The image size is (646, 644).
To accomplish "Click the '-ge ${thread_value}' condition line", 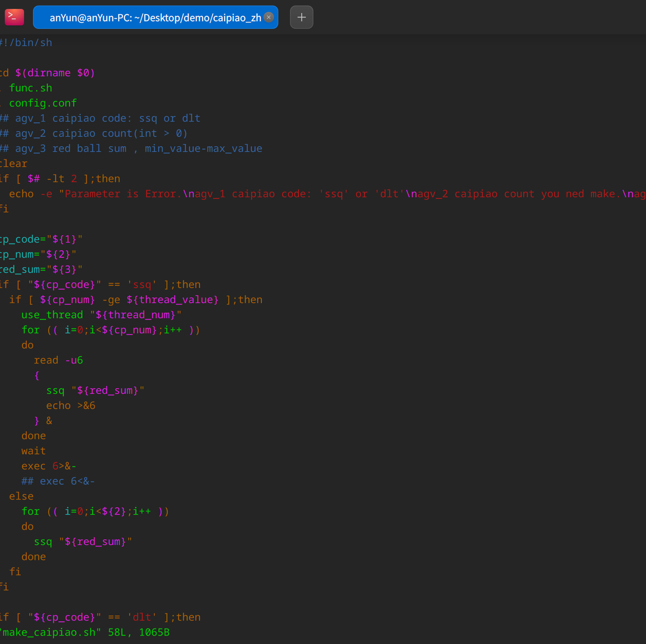I will [136, 300].
